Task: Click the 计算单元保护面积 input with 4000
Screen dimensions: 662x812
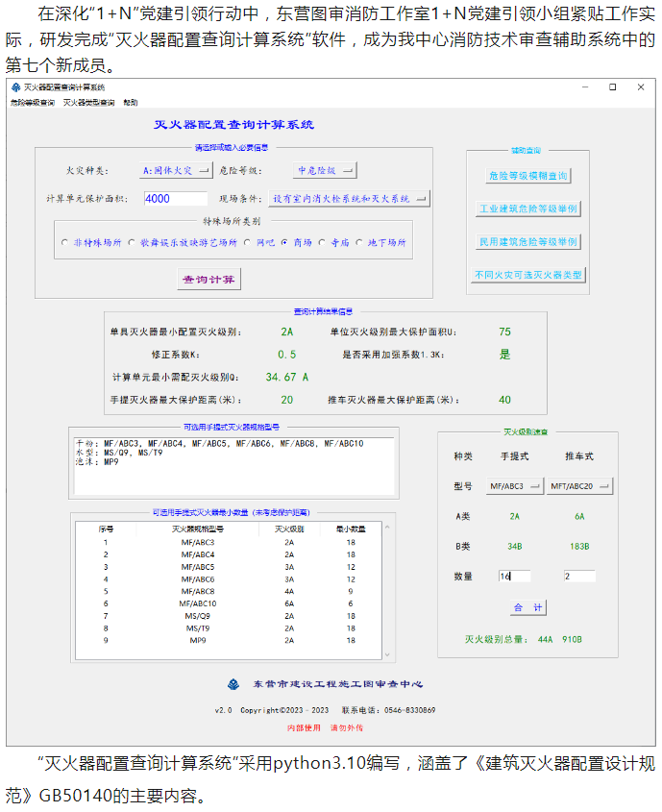Action: [176, 198]
